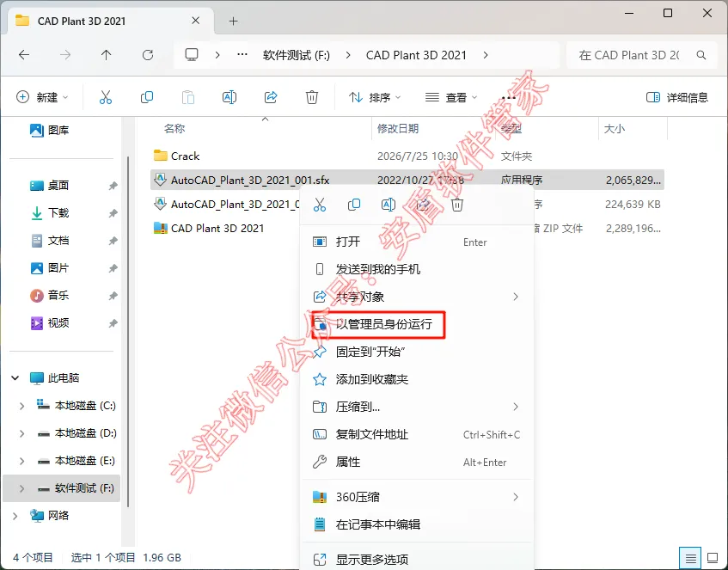The image size is (728, 570).
Task: Choose 打开 in the context menu
Action: [417, 242]
